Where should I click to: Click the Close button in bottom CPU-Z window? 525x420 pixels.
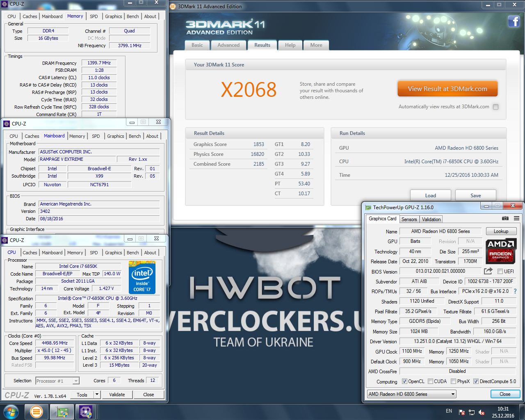coord(148,395)
